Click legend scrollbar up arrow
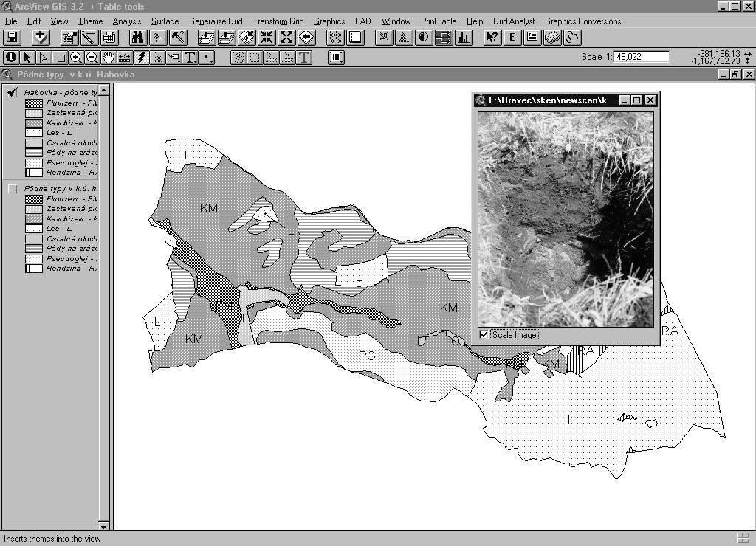Image resolution: width=756 pixels, height=546 pixels. pos(103,90)
